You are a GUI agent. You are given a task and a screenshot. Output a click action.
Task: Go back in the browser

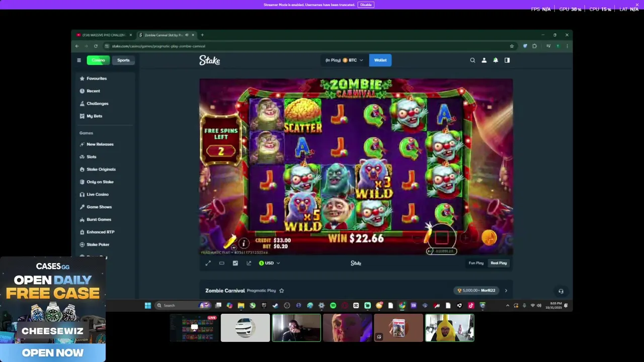[77, 46]
